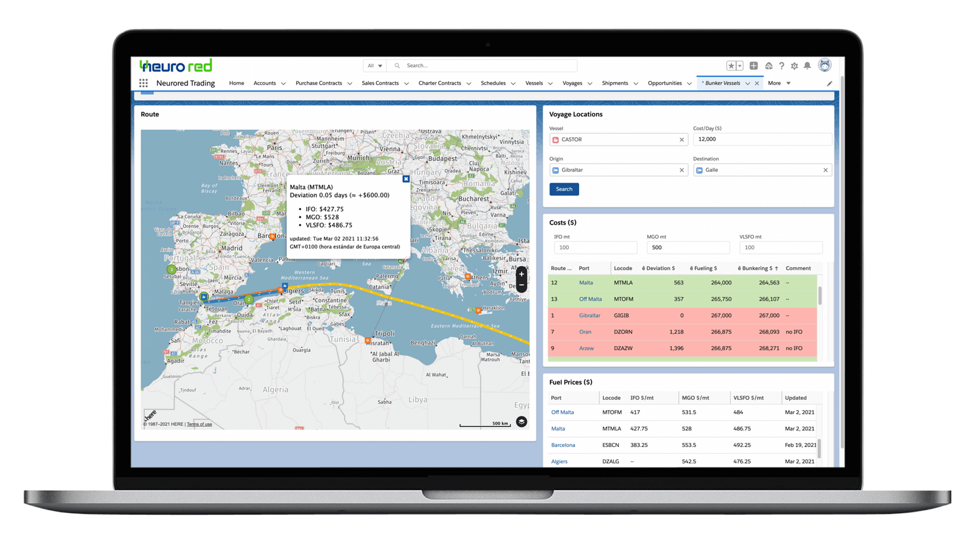Open the Sales Contracts tab
The image size is (980, 547).
pyautogui.click(x=380, y=83)
